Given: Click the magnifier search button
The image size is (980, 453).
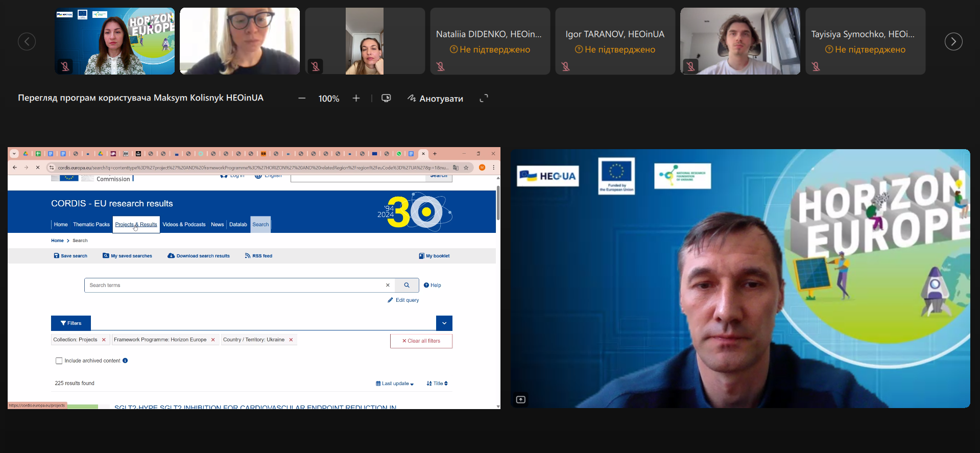Looking at the screenshot, I should coord(407,285).
